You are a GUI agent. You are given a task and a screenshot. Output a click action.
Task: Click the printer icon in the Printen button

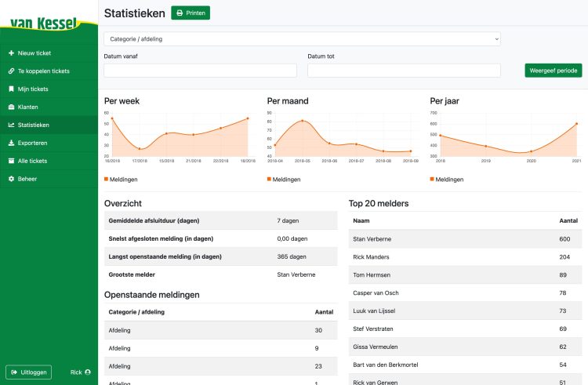tap(180, 13)
